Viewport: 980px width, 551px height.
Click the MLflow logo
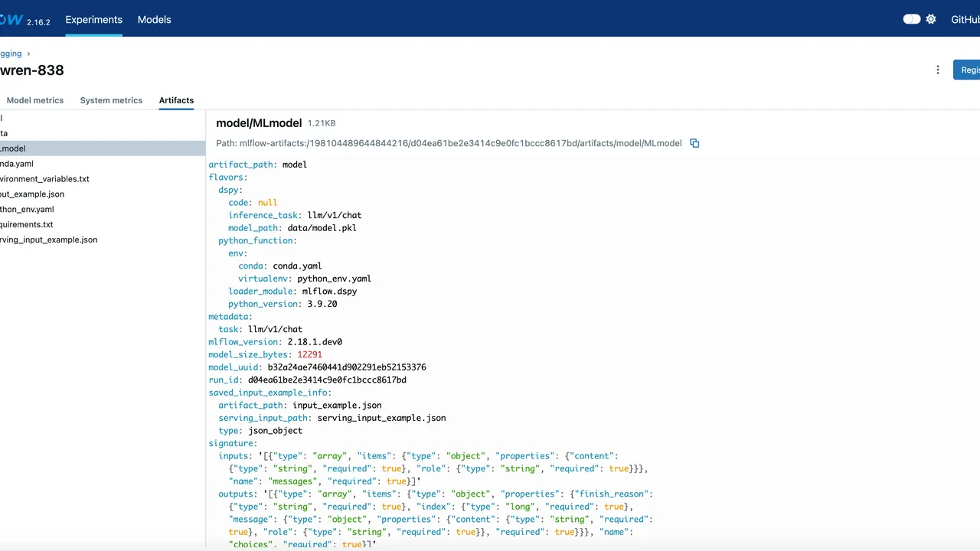11,20
